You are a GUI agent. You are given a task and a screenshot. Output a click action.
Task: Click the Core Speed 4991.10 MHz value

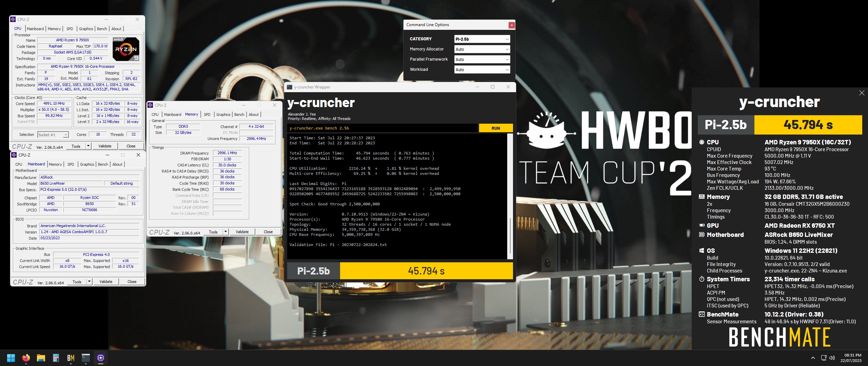coord(54,104)
